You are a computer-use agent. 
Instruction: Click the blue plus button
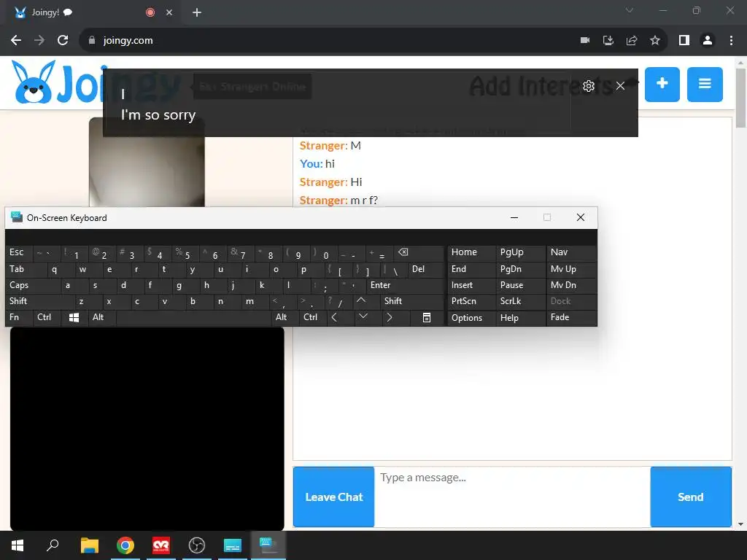pyautogui.click(x=662, y=85)
